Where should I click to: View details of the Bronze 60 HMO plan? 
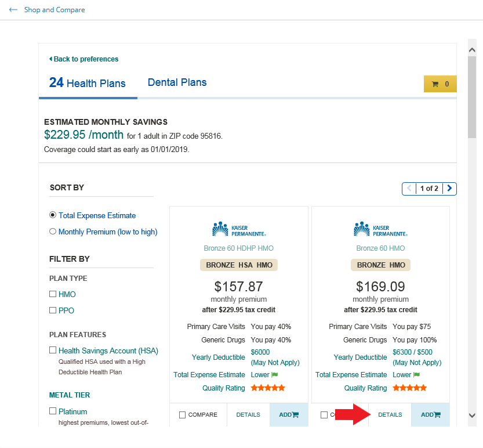390,415
